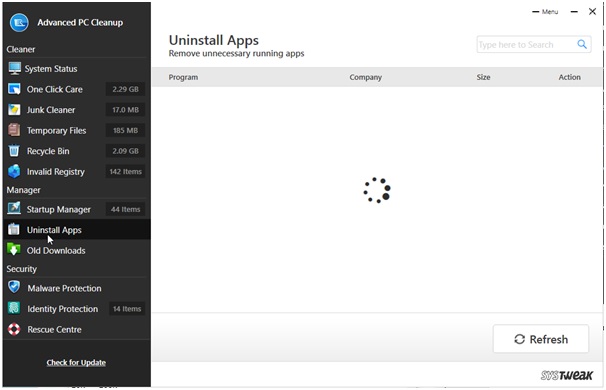The image size is (606, 390).
Task: Click the 185 MB Temporary Files badge
Action: 125,130
